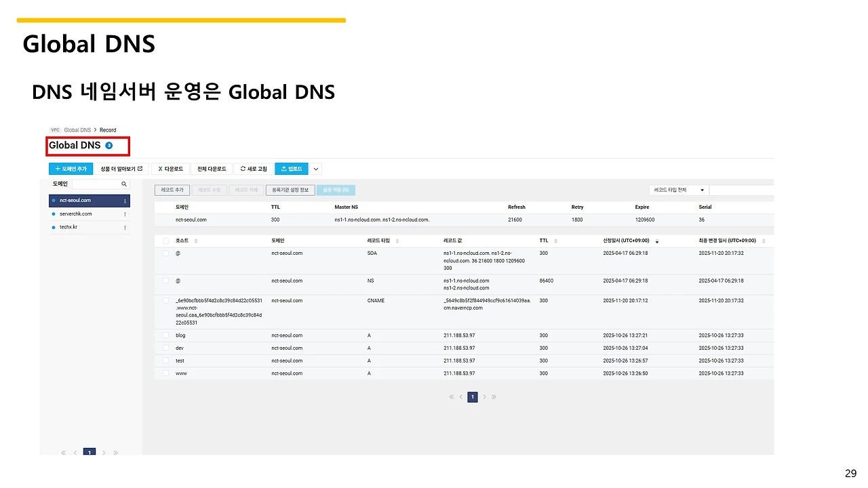The width and height of the screenshot is (868, 488).
Task: Focus the domain search input field
Action: (x=100, y=184)
